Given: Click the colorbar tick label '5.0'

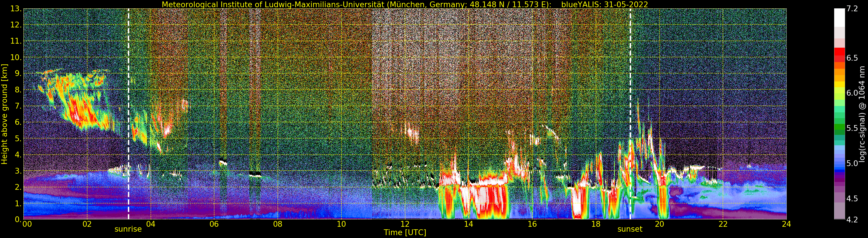Looking at the screenshot, I should [852, 163].
